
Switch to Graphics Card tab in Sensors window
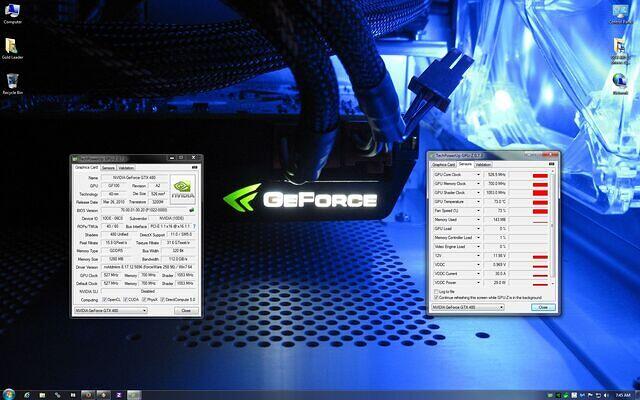click(444, 164)
